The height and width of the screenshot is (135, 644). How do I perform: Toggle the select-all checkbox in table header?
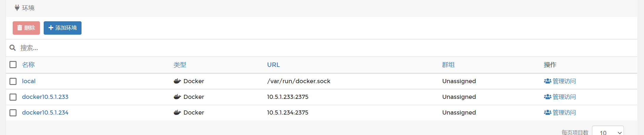click(x=13, y=65)
